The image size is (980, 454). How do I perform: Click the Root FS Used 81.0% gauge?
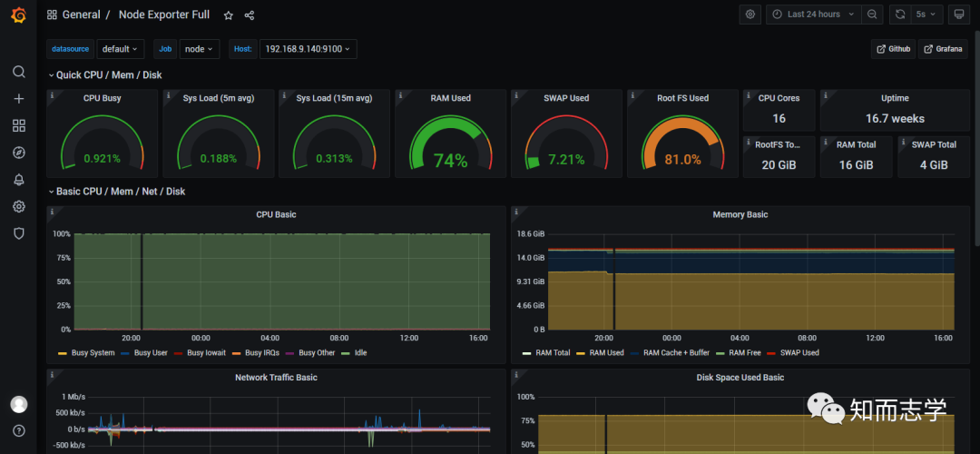coord(682,143)
